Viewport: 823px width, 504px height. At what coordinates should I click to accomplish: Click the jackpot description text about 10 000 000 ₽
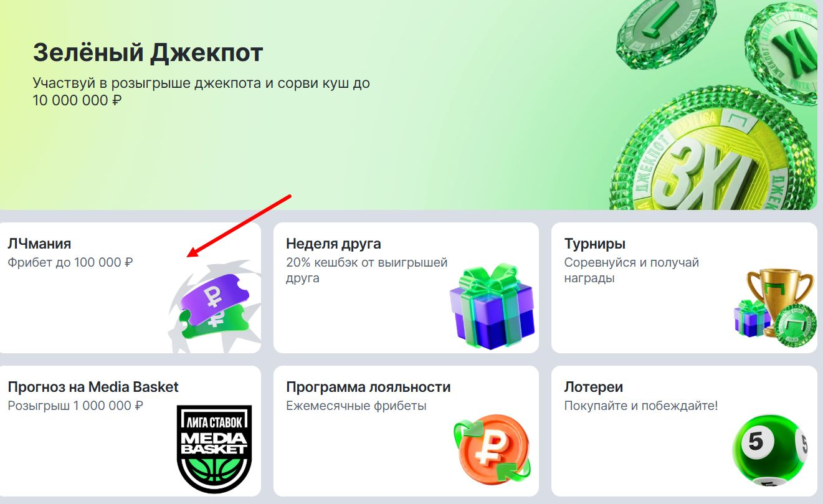(201, 92)
